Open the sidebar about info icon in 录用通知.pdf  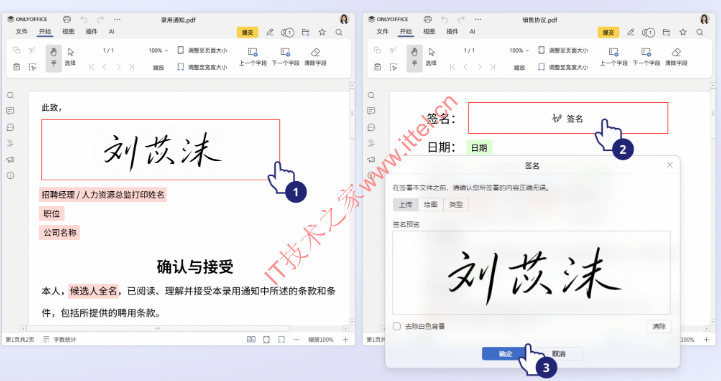point(11,176)
